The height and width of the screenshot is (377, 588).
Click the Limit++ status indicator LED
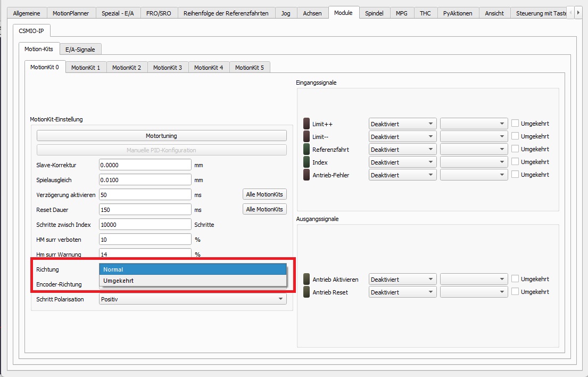307,124
